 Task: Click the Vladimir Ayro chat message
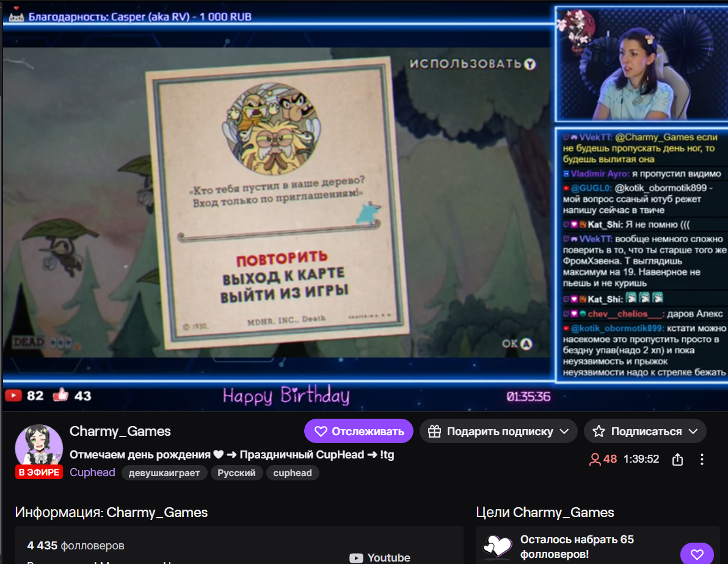[x=643, y=173]
